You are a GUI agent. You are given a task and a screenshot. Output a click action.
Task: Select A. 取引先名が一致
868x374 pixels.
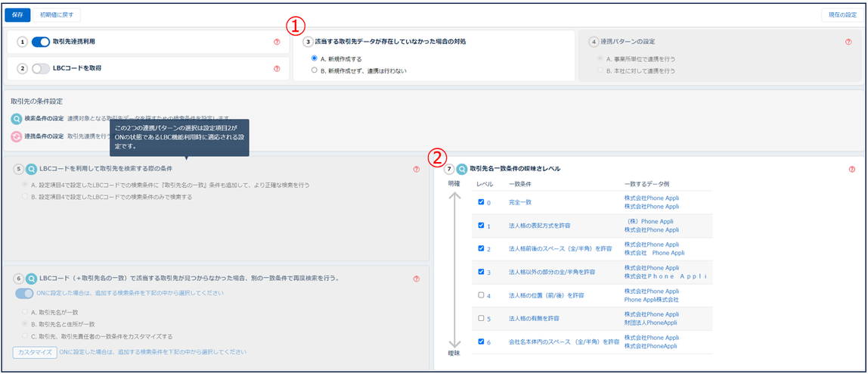tap(24, 312)
